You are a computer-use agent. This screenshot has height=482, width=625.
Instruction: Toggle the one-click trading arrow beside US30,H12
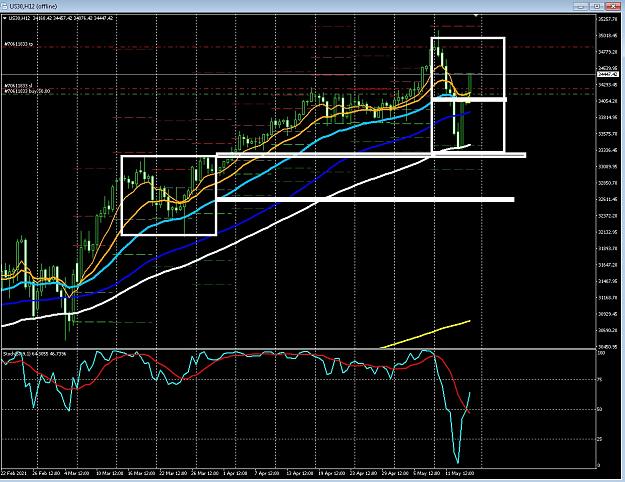[4, 18]
